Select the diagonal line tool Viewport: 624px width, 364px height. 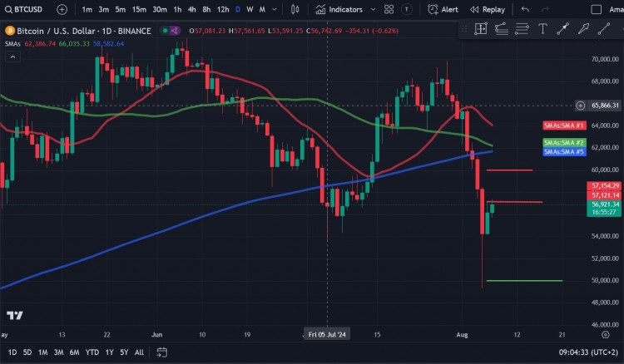point(604,28)
